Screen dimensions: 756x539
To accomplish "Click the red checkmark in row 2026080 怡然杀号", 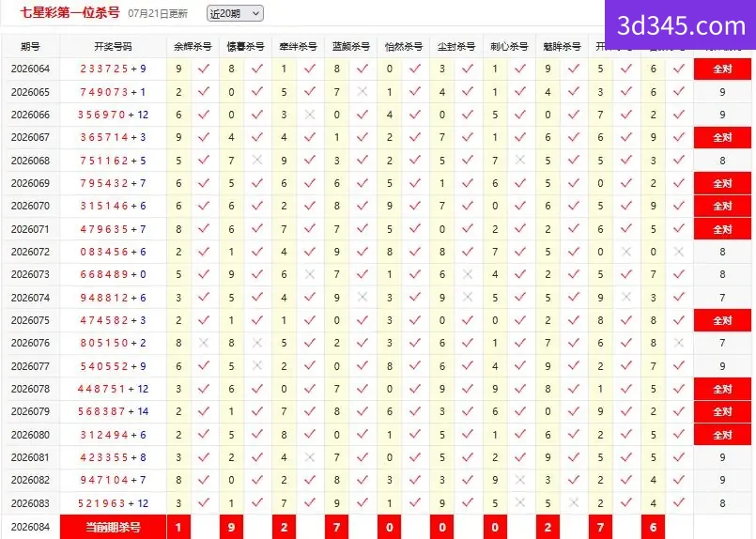I will (415, 435).
